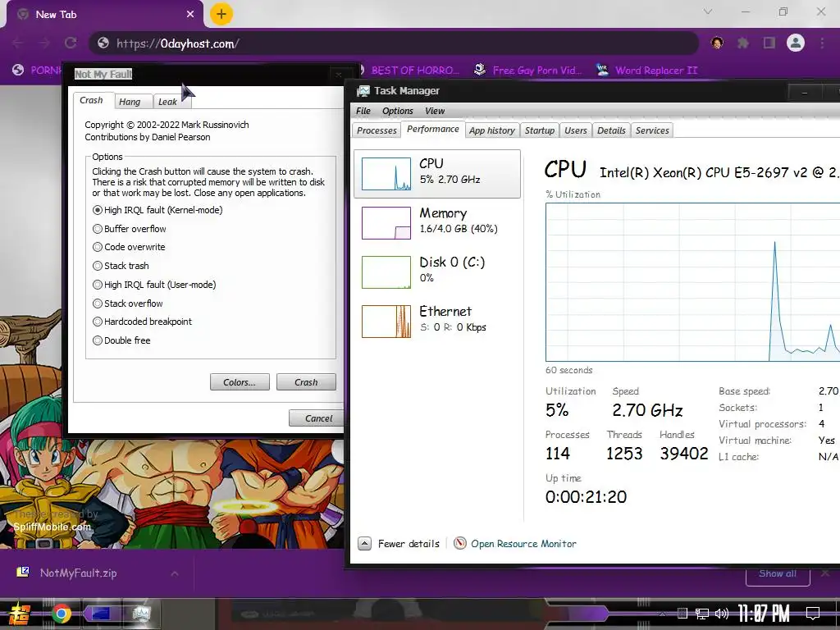840x630 pixels.
Task: Click the extension avatar icon in toolbar
Action: pyautogui.click(x=717, y=43)
